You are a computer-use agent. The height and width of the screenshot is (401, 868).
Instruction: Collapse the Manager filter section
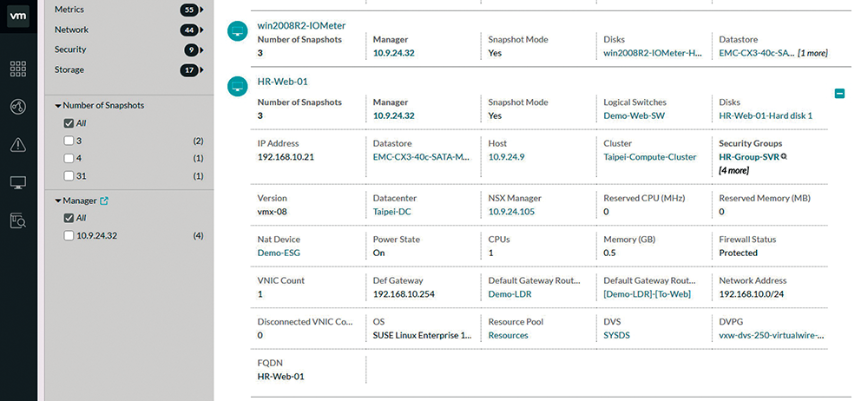pos(57,200)
